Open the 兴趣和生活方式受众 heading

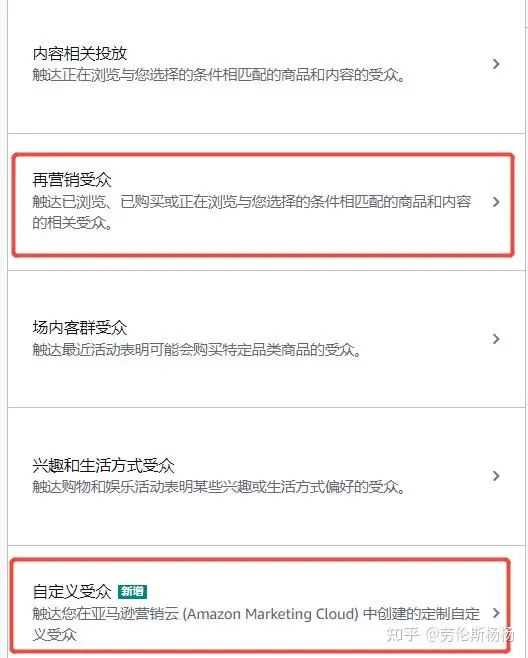[103, 465]
